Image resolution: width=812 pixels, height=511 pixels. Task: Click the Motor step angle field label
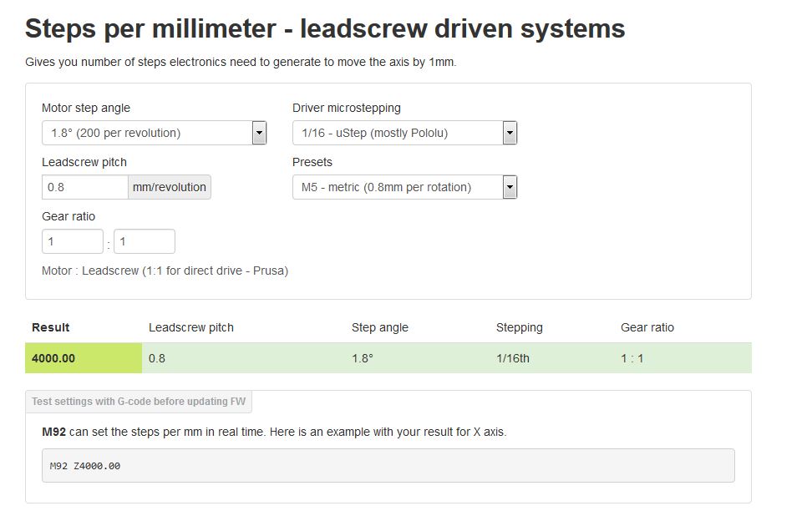86,108
